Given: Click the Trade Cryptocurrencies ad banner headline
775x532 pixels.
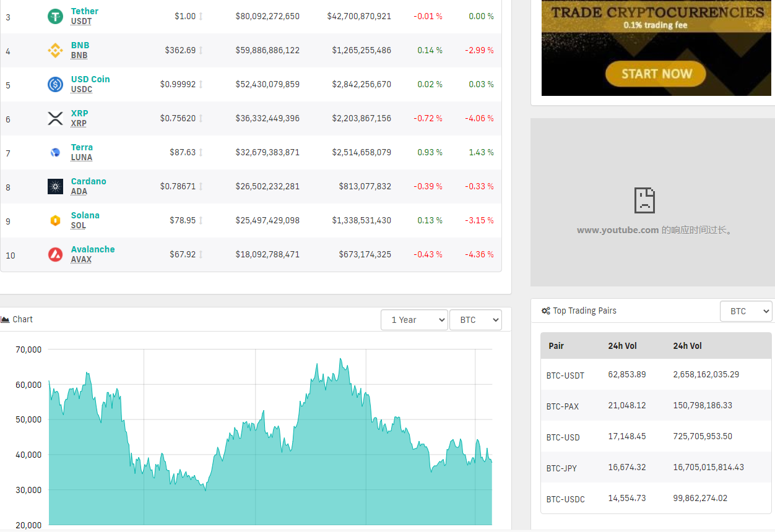Looking at the screenshot, I should (x=657, y=12).
